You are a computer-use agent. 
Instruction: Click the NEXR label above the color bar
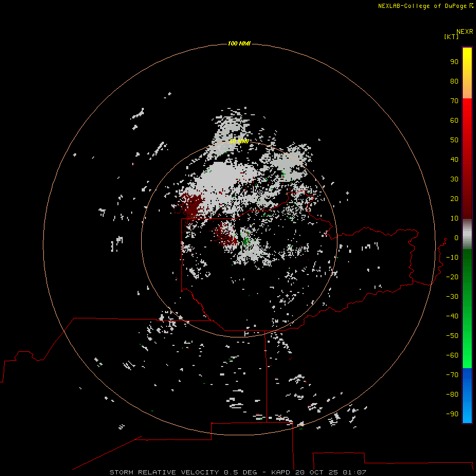(x=465, y=32)
